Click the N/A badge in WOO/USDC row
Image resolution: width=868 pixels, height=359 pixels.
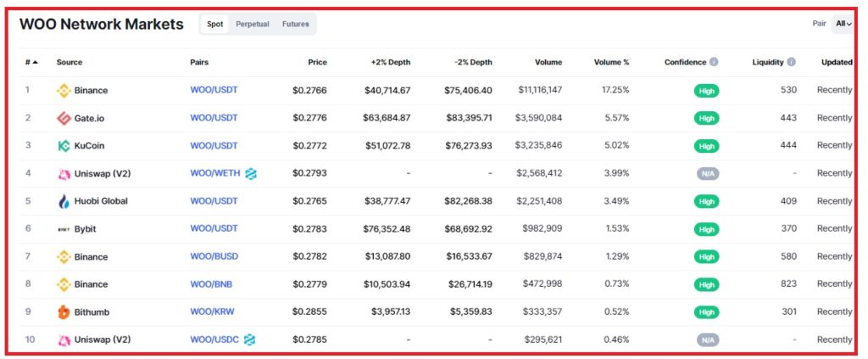(708, 339)
